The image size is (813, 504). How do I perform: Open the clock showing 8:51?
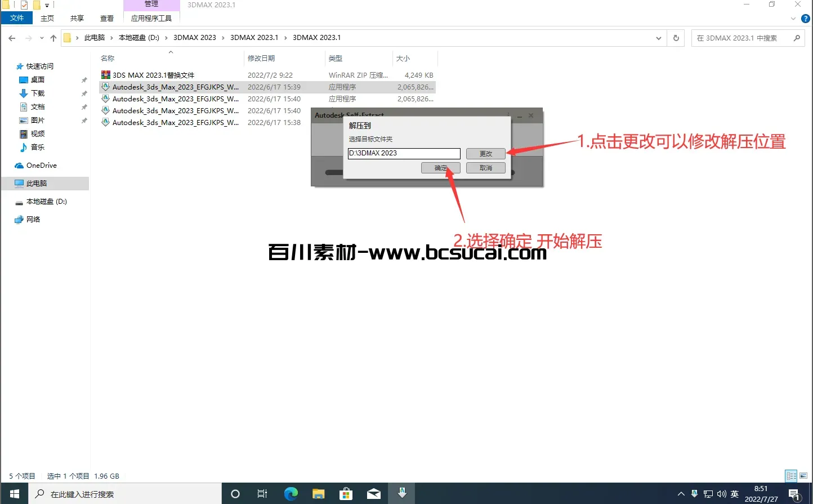click(761, 494)
